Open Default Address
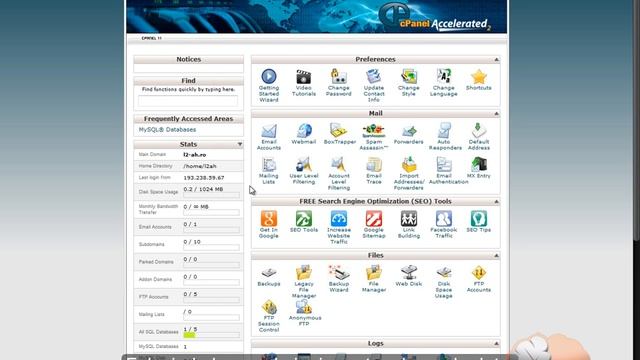Viewport: 640px width, 360px height. 479,131
